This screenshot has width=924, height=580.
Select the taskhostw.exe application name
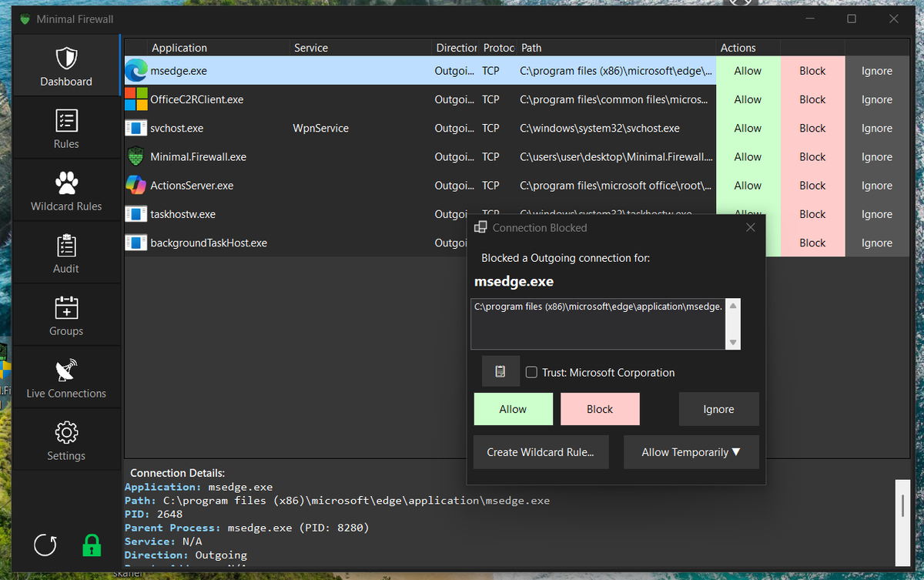pyautogui.click(x=182, y=214)
